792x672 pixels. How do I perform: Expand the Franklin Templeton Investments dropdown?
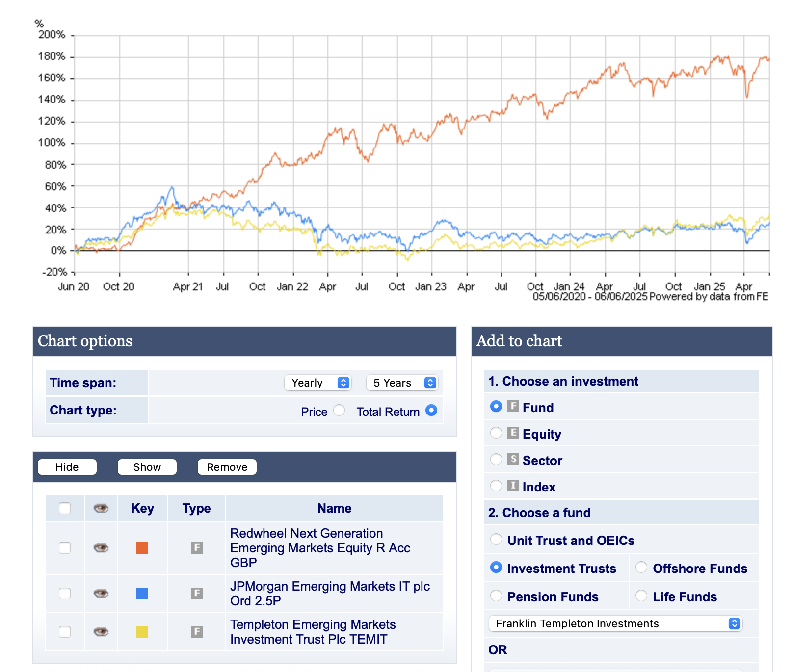(x=615, y=623)
